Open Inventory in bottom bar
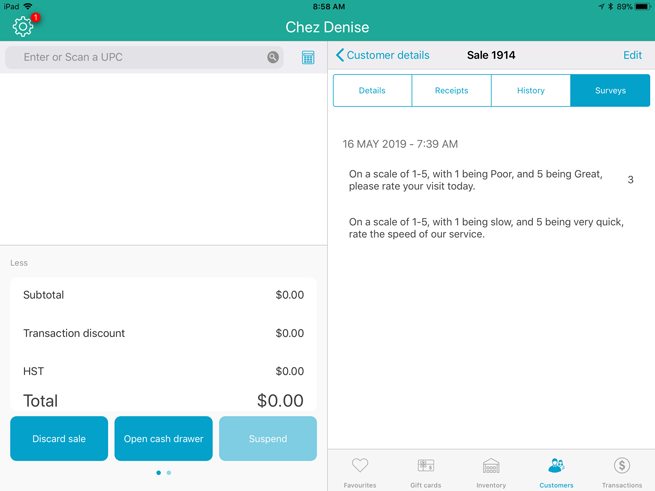Image resolution: width=655 pixels, height=491 pixels. pos(491,471)
